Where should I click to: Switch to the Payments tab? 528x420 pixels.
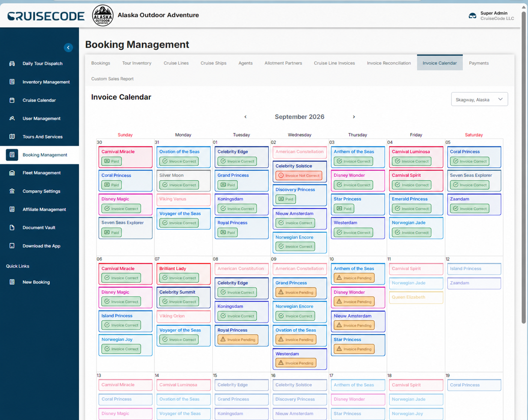(x=478, y=63)
